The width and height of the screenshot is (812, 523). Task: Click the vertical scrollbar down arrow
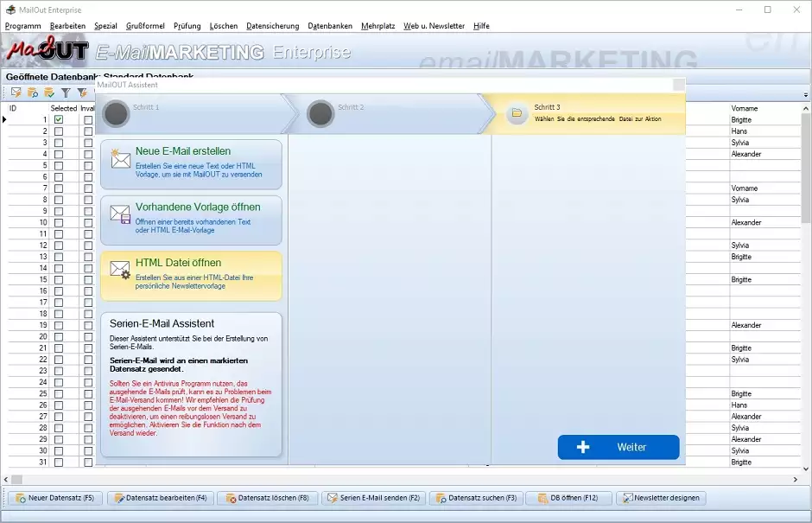pos(806,469)
